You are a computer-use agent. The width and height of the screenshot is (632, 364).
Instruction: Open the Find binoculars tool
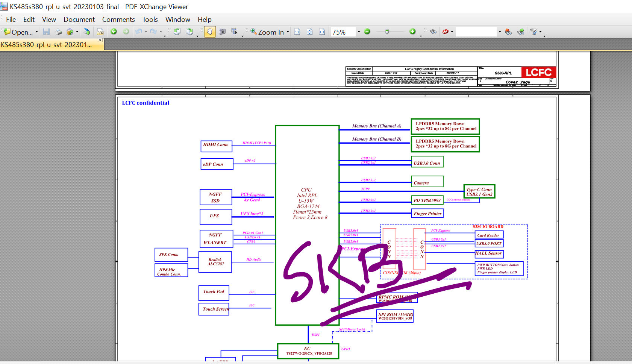point(433,32)
